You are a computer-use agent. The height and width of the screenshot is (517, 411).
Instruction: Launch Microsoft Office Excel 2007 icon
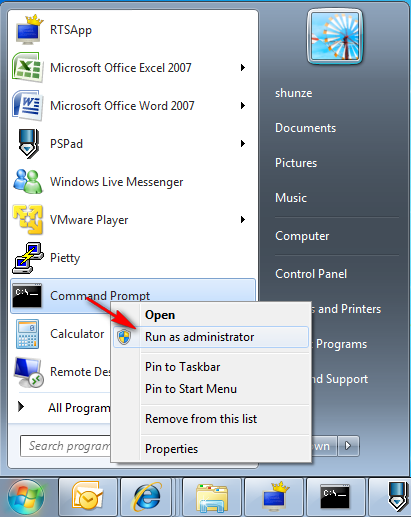tap(27, 68)
